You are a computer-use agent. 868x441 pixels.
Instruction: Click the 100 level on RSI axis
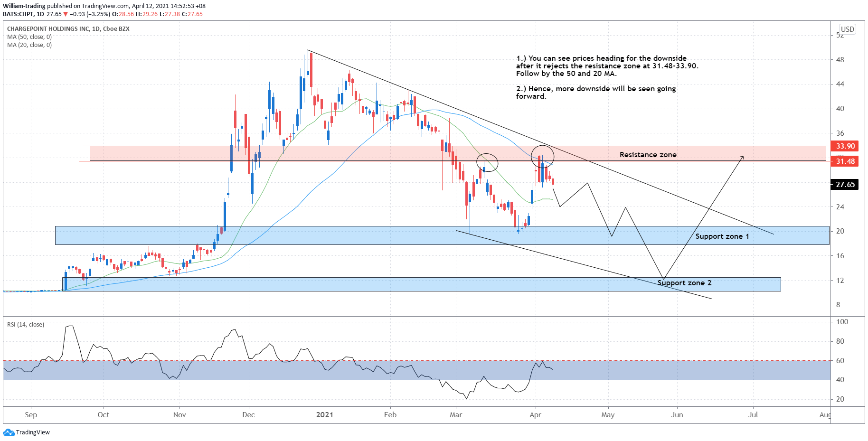842,322
